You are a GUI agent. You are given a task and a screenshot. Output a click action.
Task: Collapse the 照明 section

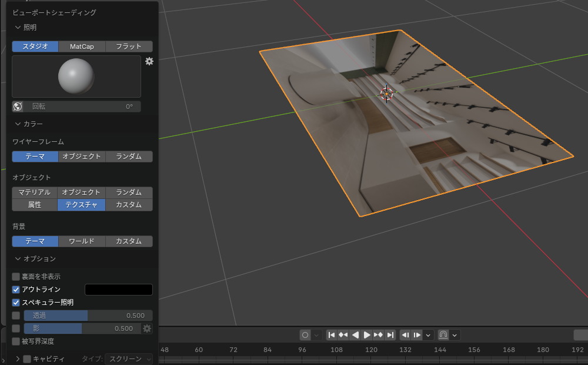click(x=18, y=28)
